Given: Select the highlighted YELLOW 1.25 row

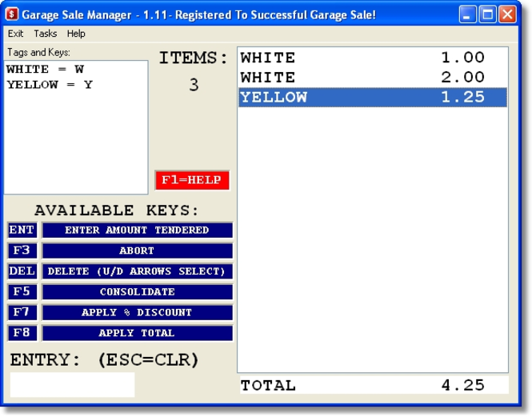Looking at the screenshot, I should (373, 97).
